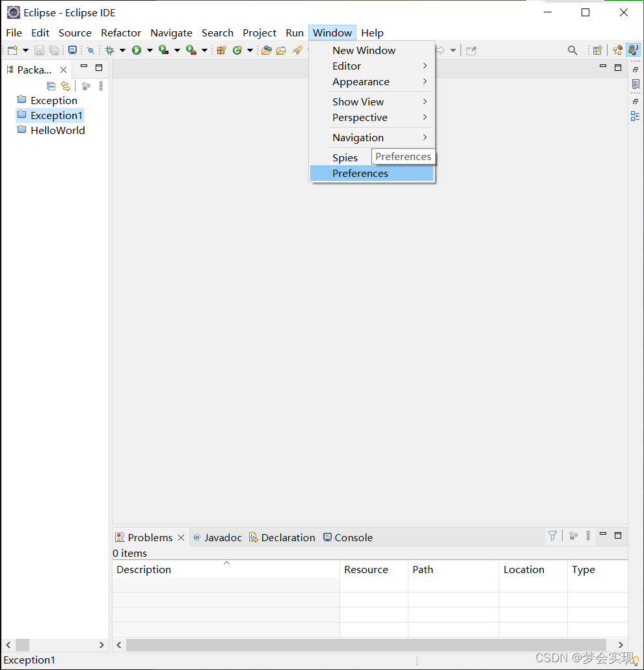Expand the External Tools dropdown arrow
This screenshot has height=670, width=644.
pyautogui.click(x=204, y=51)
